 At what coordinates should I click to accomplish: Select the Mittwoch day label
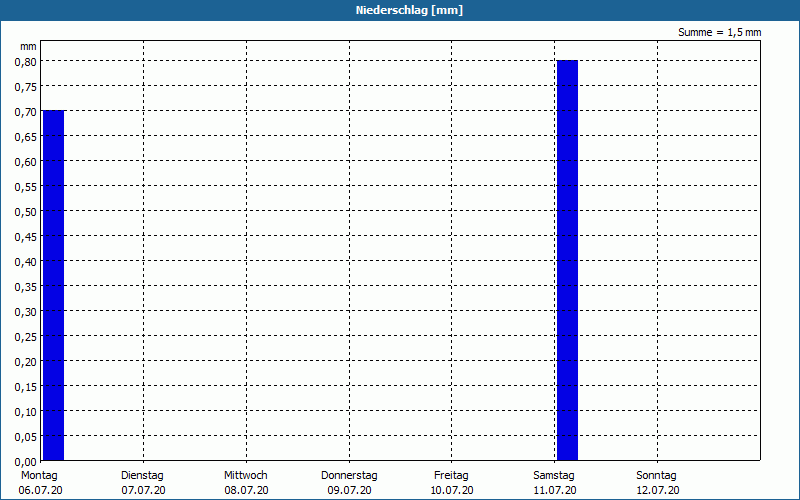coord(245,475)
